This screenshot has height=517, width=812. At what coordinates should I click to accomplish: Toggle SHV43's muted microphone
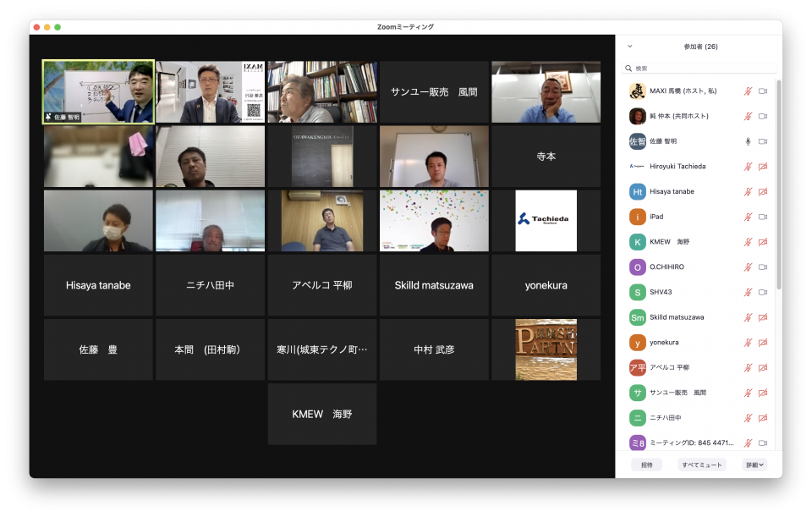[748, 292]
